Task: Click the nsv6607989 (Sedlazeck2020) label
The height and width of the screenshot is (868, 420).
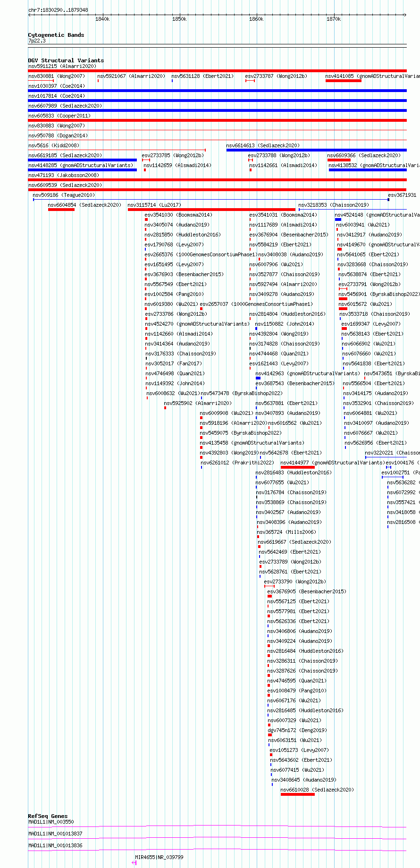Action: [65, 106]
